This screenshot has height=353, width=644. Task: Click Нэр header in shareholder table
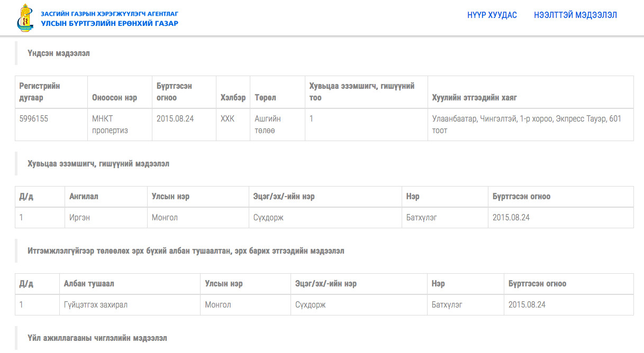tap(445, 197)
